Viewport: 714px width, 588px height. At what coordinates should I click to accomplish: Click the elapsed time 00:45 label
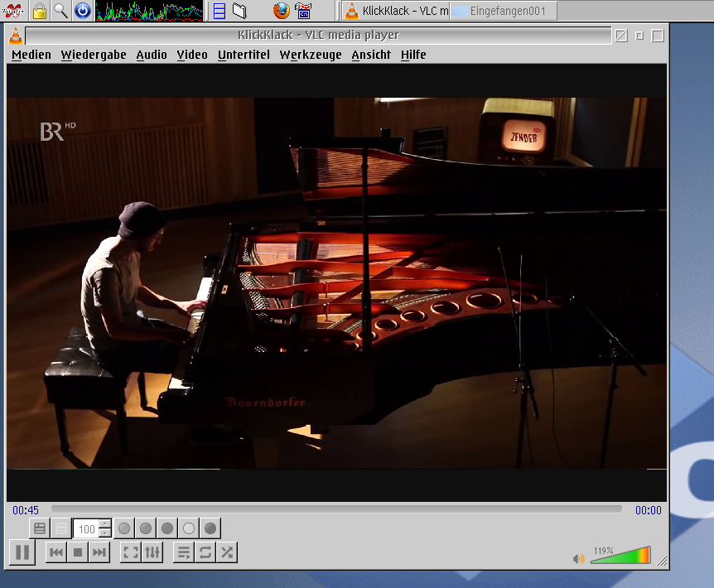26,510
